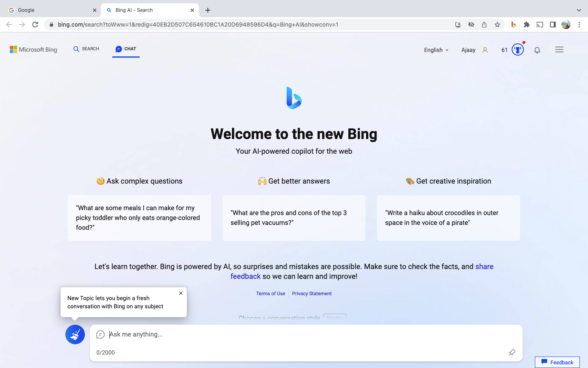Click the New Topic broom button

point(75,334)
